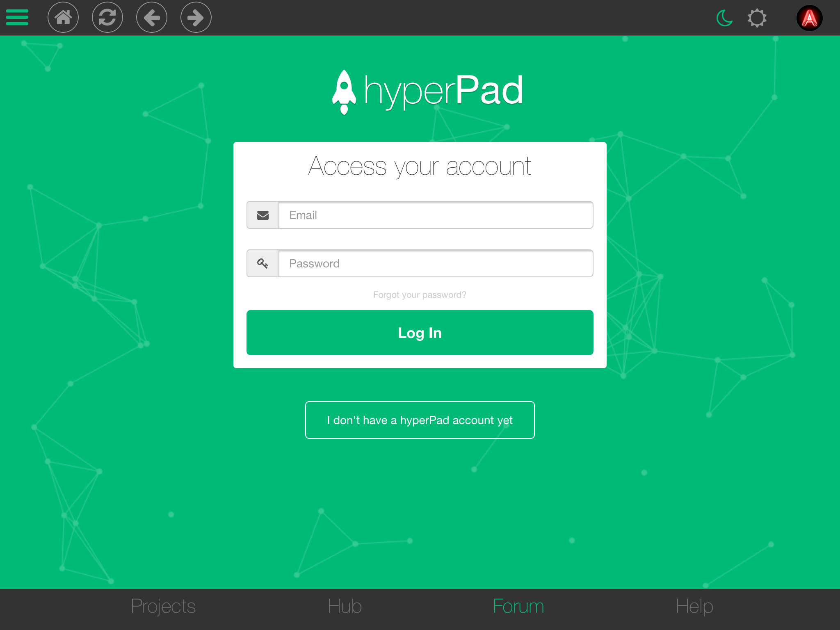This screenshot has width=840, height=630.
Task: Select the Forum tab
Action: point(518,607)
